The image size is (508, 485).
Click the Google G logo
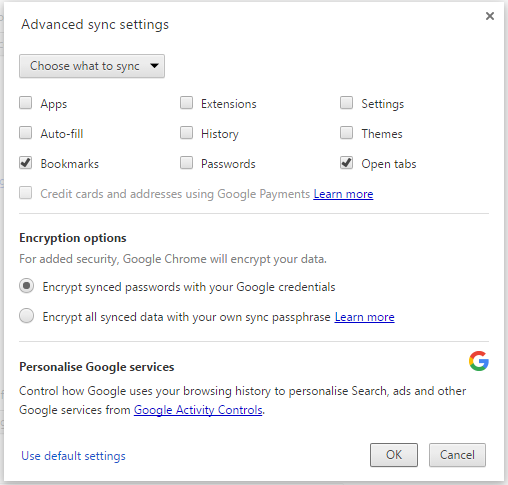[479, 361]
